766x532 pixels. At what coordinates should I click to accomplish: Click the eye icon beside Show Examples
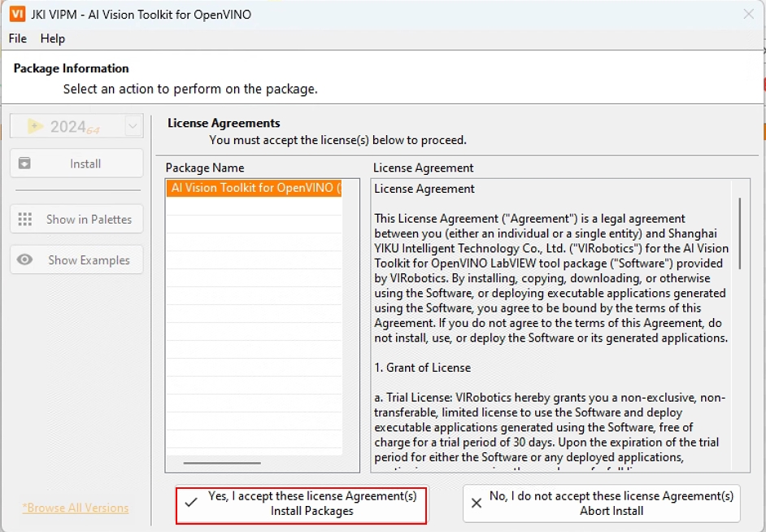pyautogui.click(x=25, y=260)
